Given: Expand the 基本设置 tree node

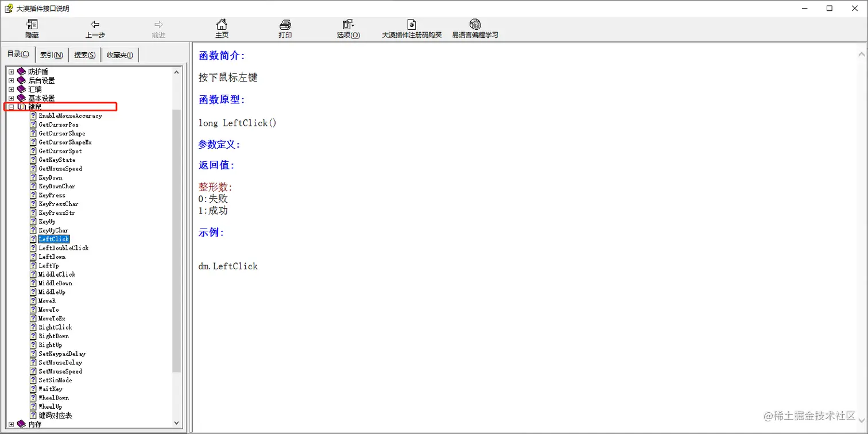Looking at the screenshot, I should click(x=10, y=98).
